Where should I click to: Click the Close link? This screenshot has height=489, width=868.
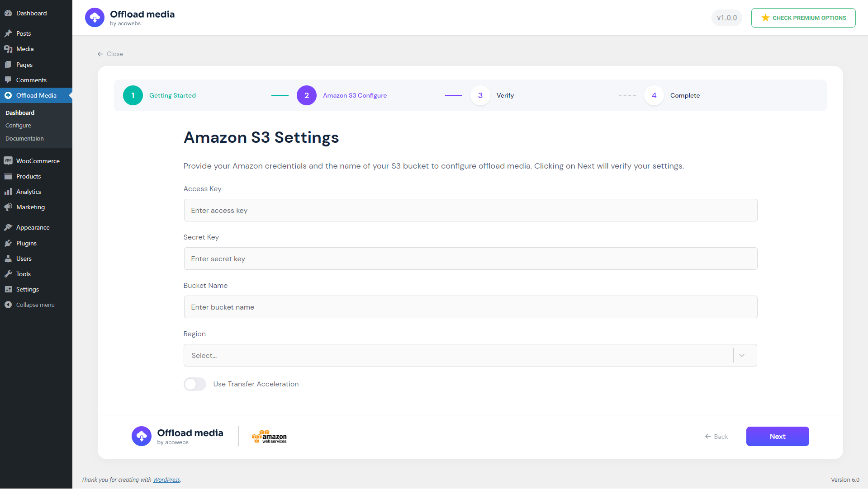pos(110,54)
